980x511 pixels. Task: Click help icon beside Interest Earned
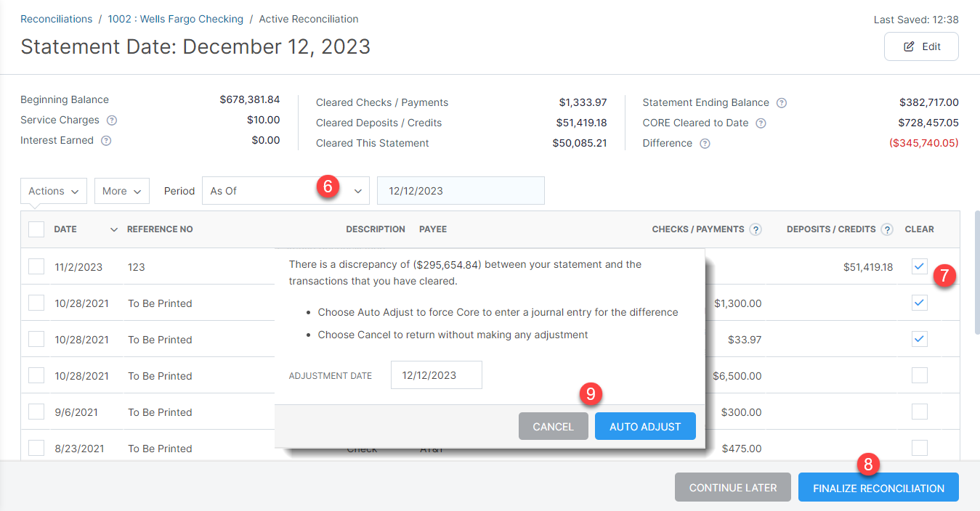tap(106, 141)
